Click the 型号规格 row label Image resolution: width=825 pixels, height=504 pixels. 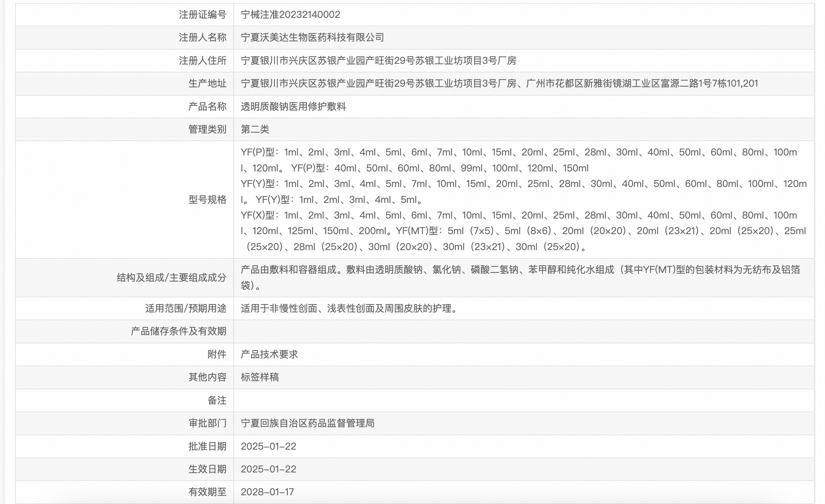click(x=207, y=200)
